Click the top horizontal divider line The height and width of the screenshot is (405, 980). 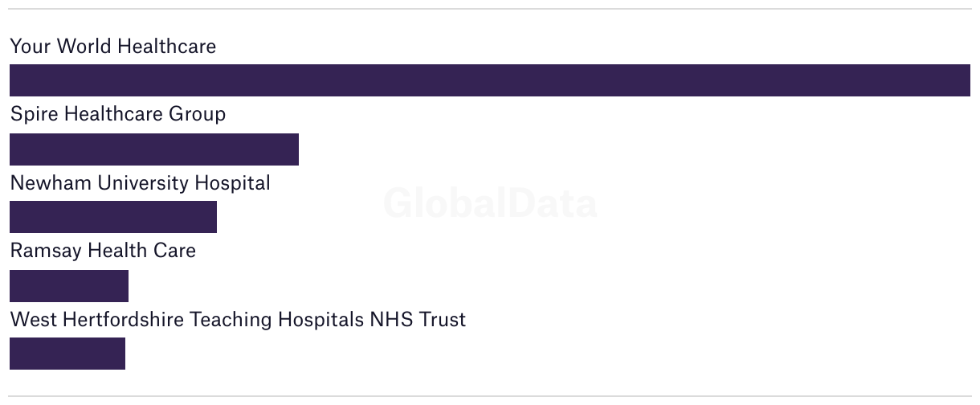pos(490,9)
